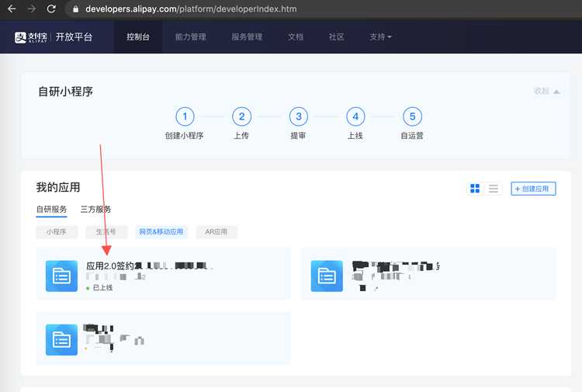This screenshot has height=392, width=582.
Task: Click the browser back arrow
Action: tap(12, 9)
